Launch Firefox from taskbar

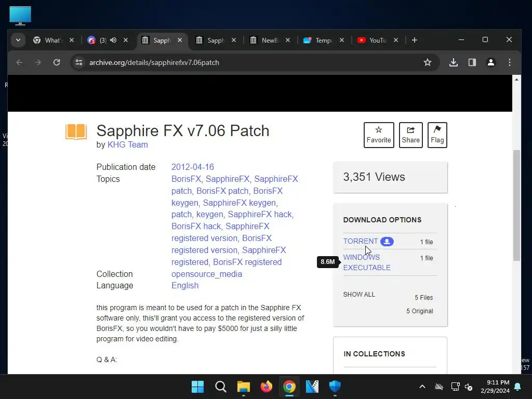tap(267, 387)
